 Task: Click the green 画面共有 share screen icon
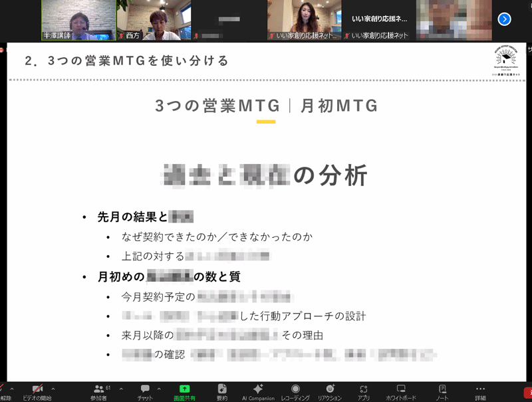(x=184, y=389)
